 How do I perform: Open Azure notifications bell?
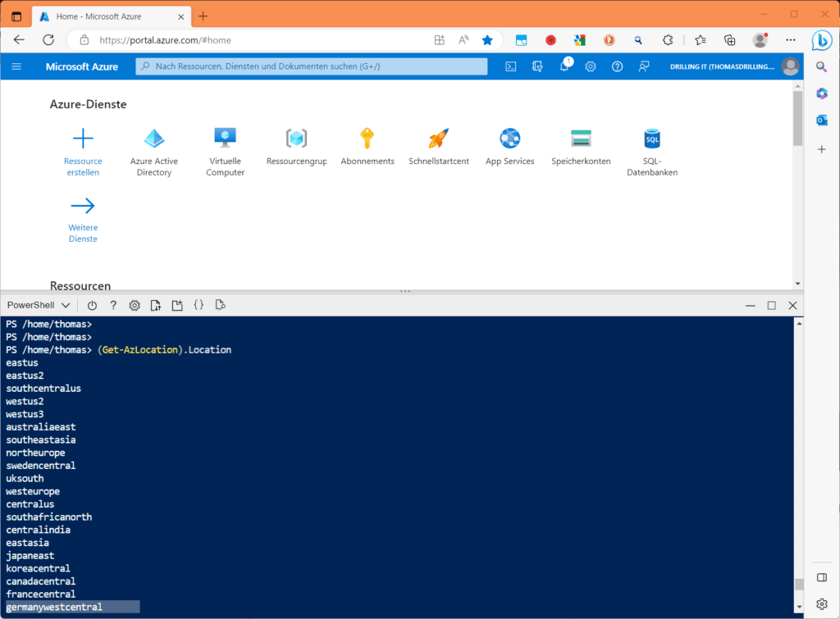564,66
